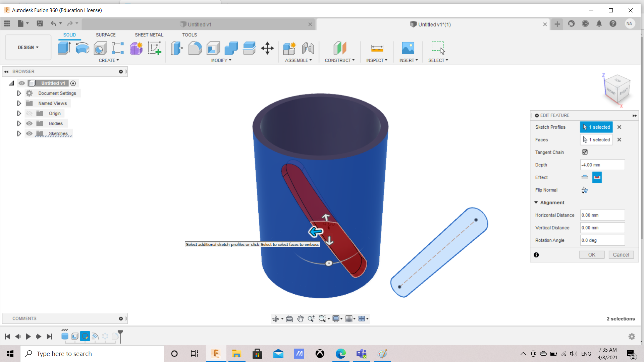The image size is (644, 362).
Task: Open the CREATE dropdown menu
Action: (x=109, y=60)
